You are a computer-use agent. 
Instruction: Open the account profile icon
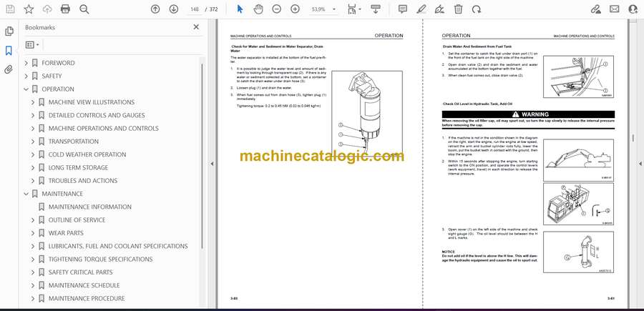pyautogui.click(x=633, y=9)
